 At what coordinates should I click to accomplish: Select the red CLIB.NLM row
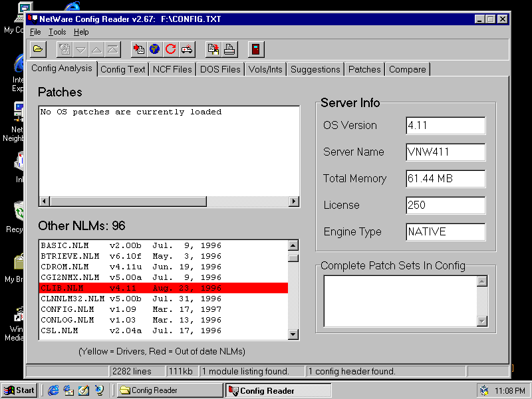164,288
